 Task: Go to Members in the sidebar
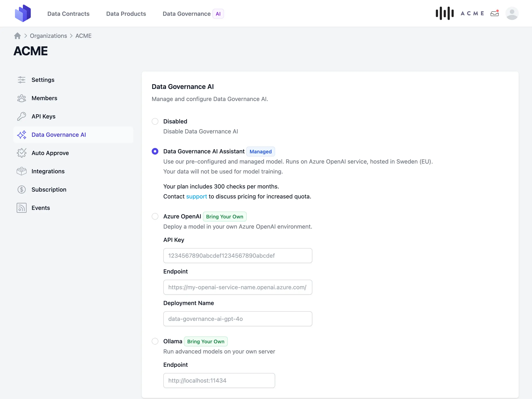[73, 98]
